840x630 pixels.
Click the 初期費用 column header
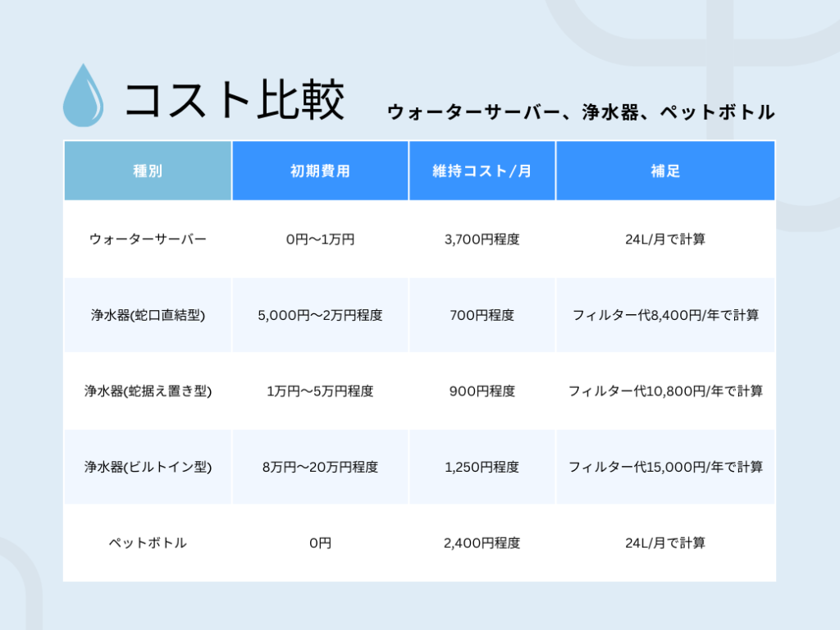point(321,171)
